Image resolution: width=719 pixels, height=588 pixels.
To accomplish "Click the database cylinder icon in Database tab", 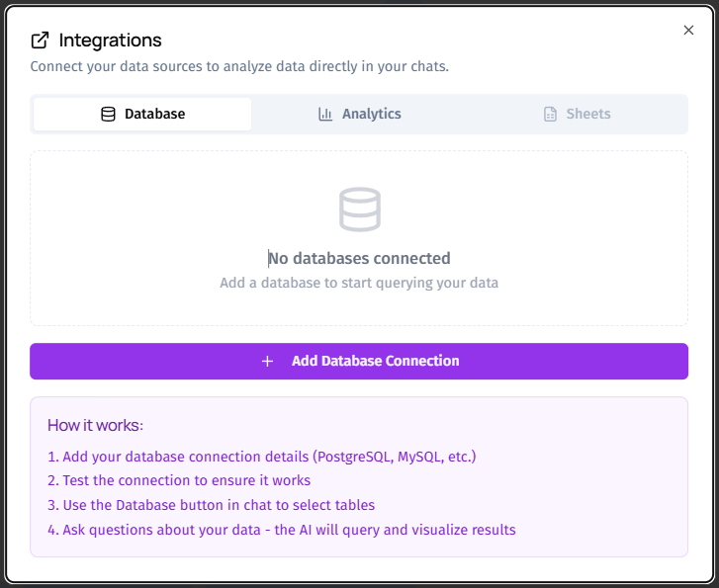I will coord(108,114).
